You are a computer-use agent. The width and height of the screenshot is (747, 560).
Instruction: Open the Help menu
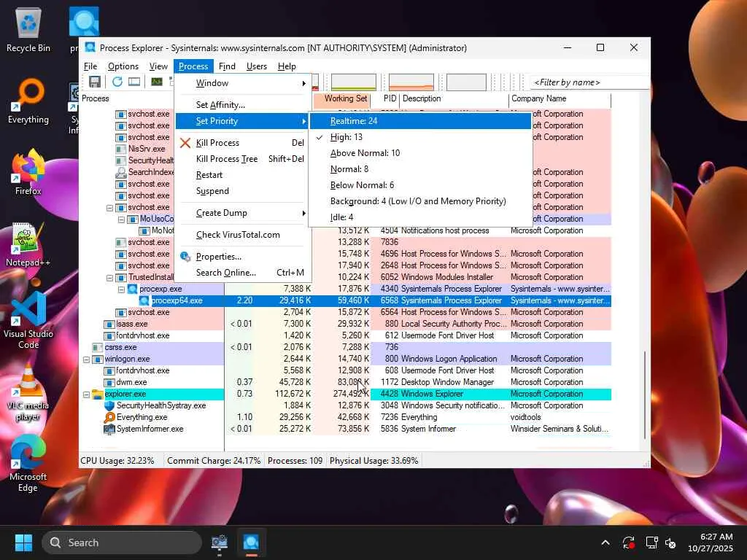click(x=287, y=66)
